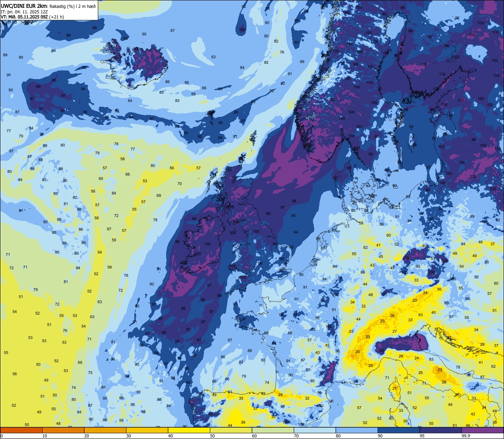Click the amber 20–30 legend swatch
Image resolution: width=504 pixels, height=439 pixels.
pyautogui.click(x=105, y=430)
